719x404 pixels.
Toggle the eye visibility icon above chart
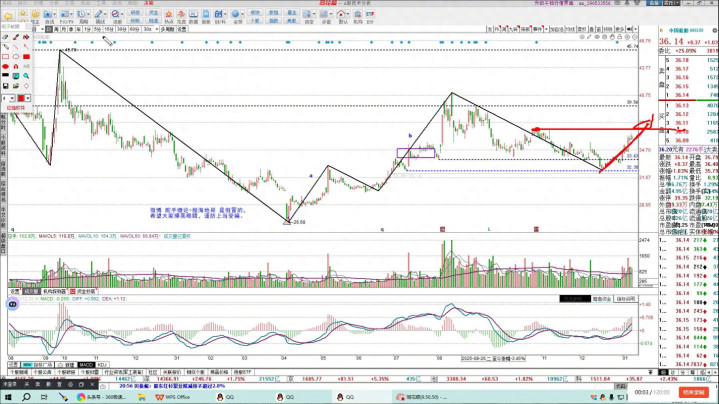click(x=597, y=37)
